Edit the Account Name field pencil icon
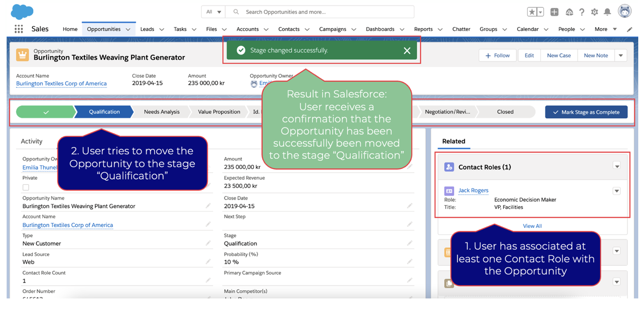The image size is (644, 314). [208, 224]
